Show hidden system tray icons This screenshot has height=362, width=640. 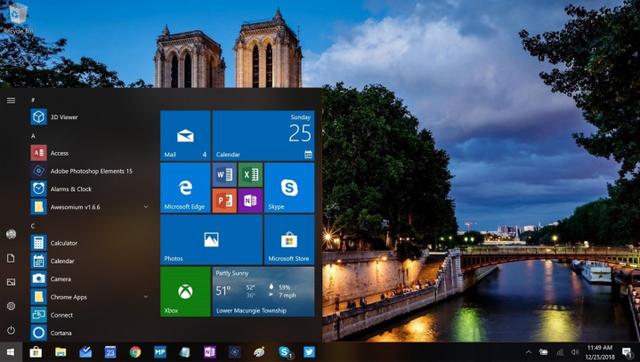529,352
